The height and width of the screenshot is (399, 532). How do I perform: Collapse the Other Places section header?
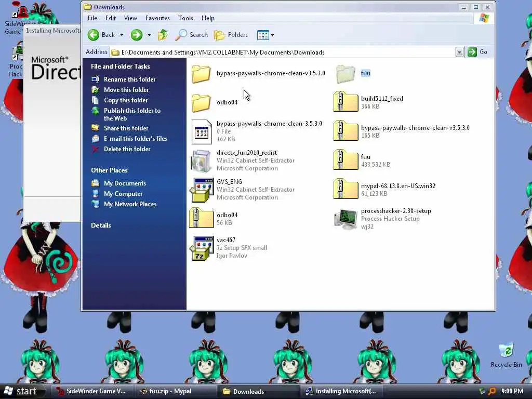point(109,170)
